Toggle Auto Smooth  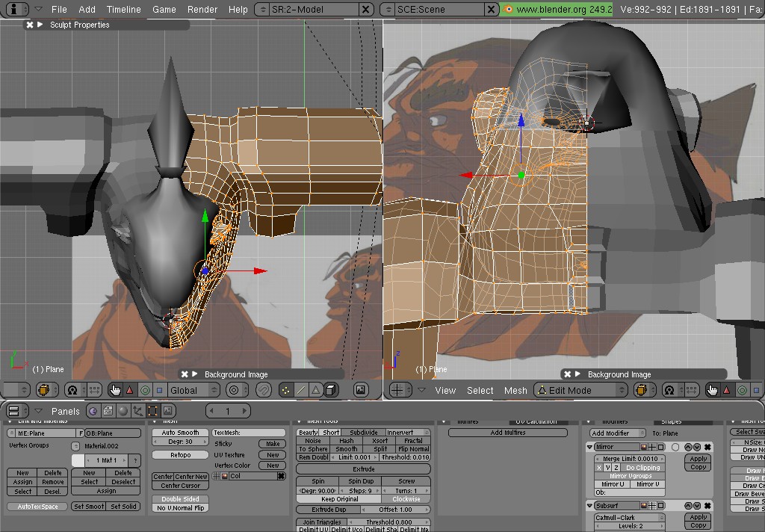(x=181, y=433)
